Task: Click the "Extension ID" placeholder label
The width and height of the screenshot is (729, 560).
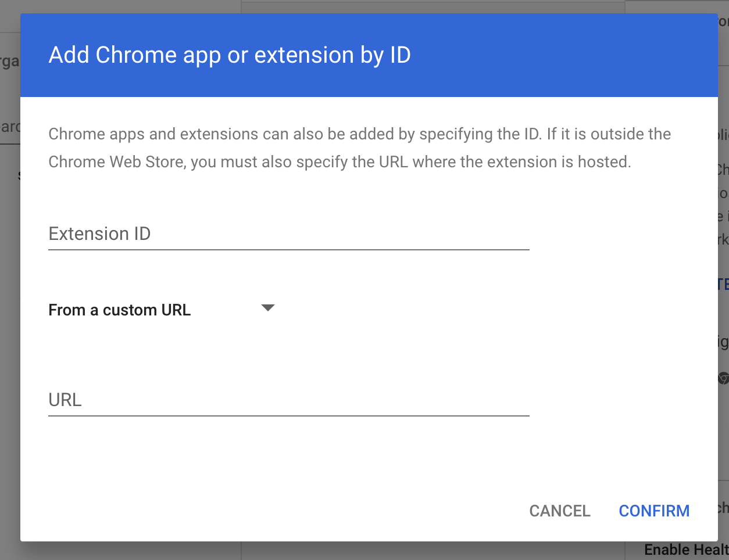Action: click(99, 234)
